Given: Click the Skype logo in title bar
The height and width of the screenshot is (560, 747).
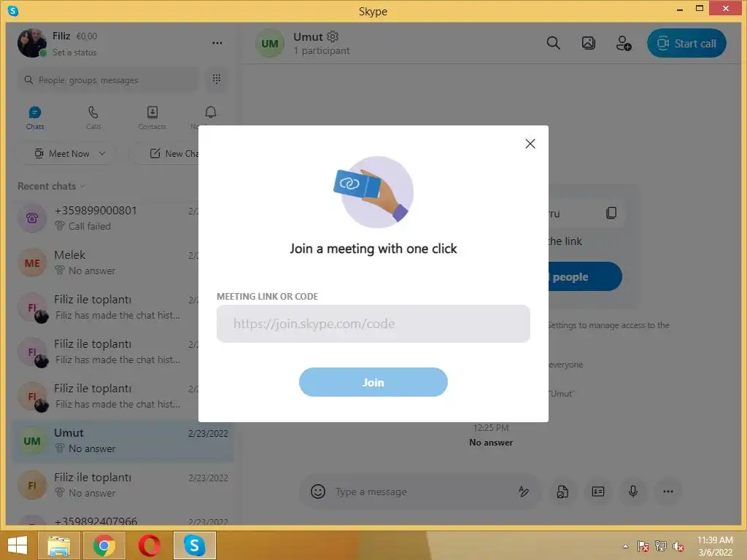Looking at the screenshot, I should (x=13, y=10).
